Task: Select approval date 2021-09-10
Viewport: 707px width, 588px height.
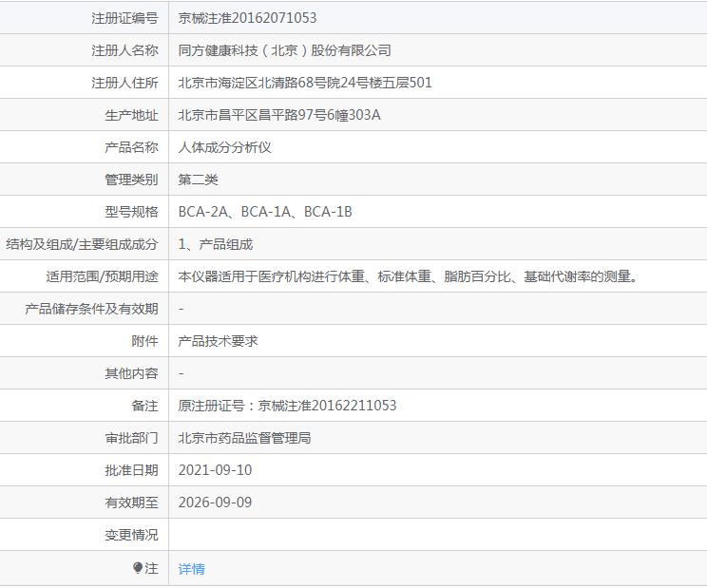Action: click(x=215, y=470)
